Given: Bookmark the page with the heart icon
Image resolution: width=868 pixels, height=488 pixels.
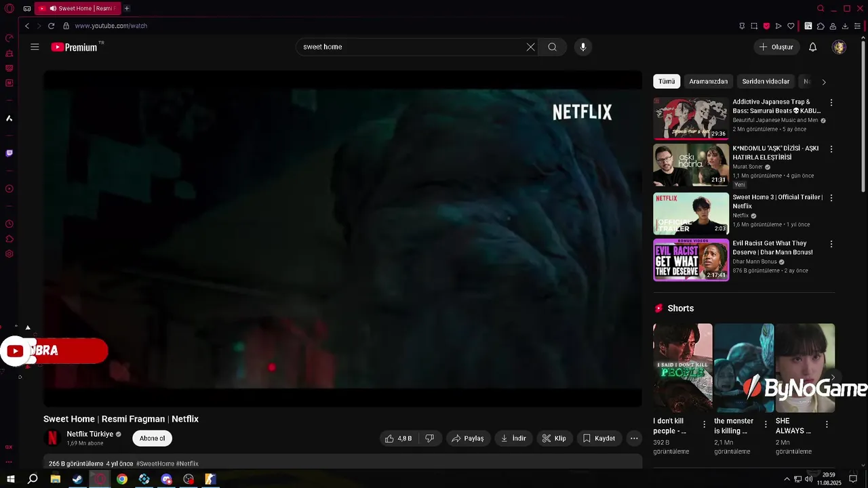Looking at the screenshot, I should tap(791, 26).
